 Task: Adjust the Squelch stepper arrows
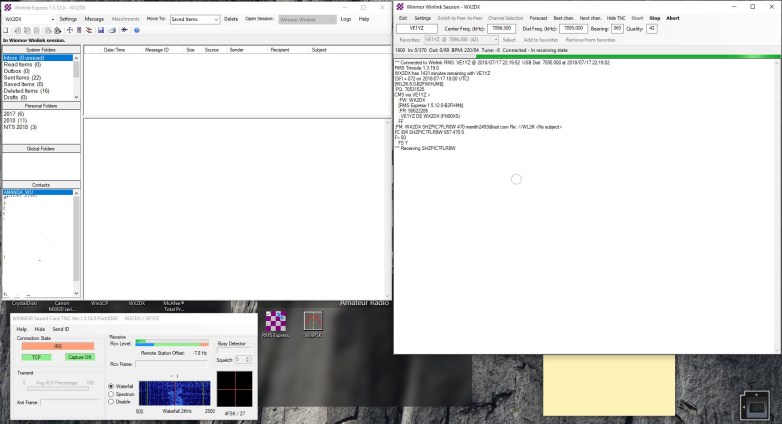[247, 358]
